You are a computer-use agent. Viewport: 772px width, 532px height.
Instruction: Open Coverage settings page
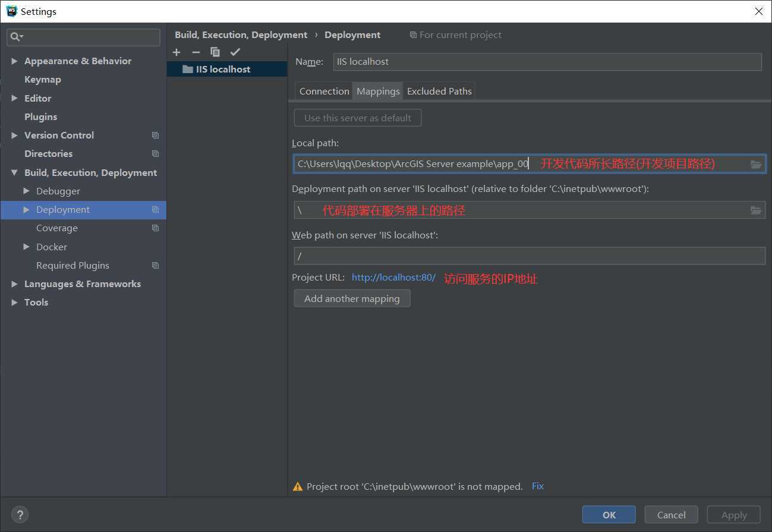(x=57, y=228)
